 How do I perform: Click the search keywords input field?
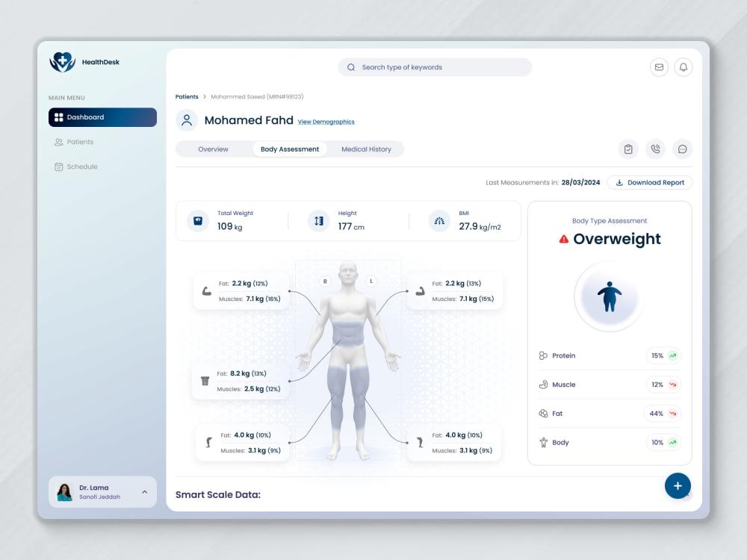[435, 67]
